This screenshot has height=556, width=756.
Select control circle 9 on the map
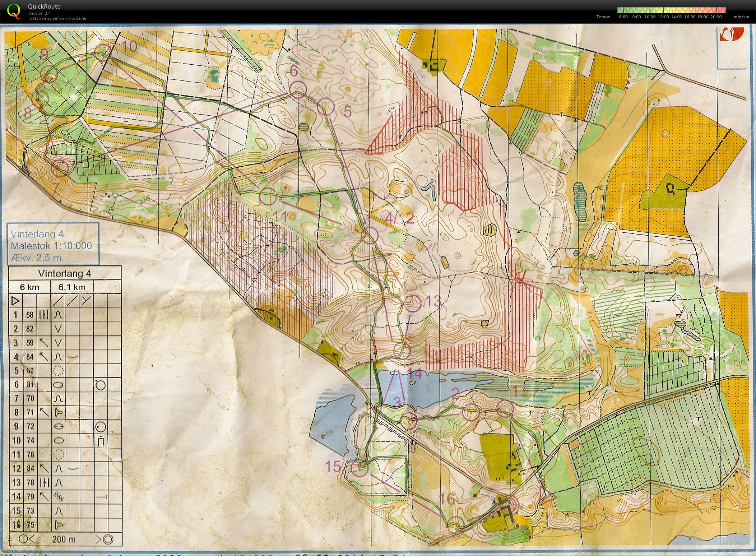[50, 74]
